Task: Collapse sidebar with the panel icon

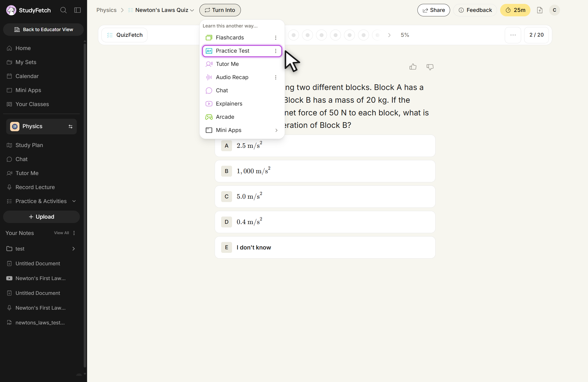Action: (78, 10)
